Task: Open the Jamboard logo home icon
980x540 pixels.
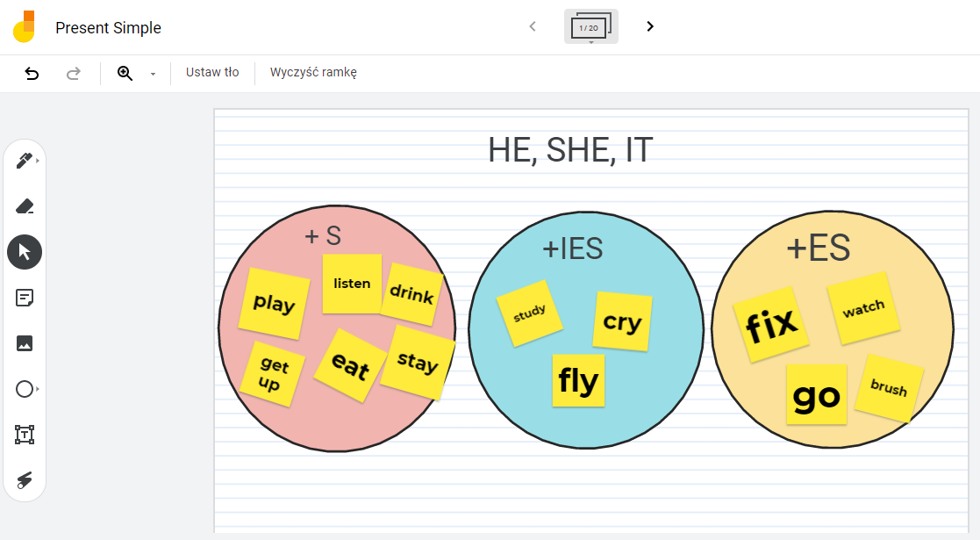Action: point(24,27)
